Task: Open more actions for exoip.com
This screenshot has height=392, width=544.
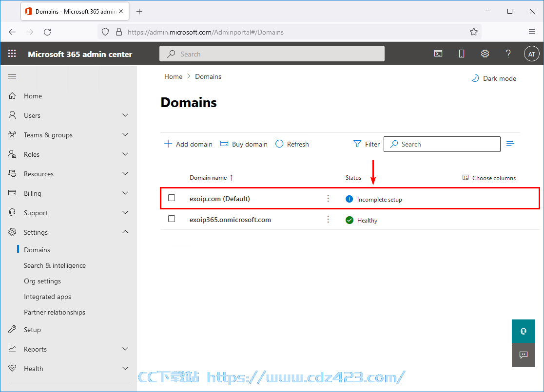Action: tap(328, 198)
